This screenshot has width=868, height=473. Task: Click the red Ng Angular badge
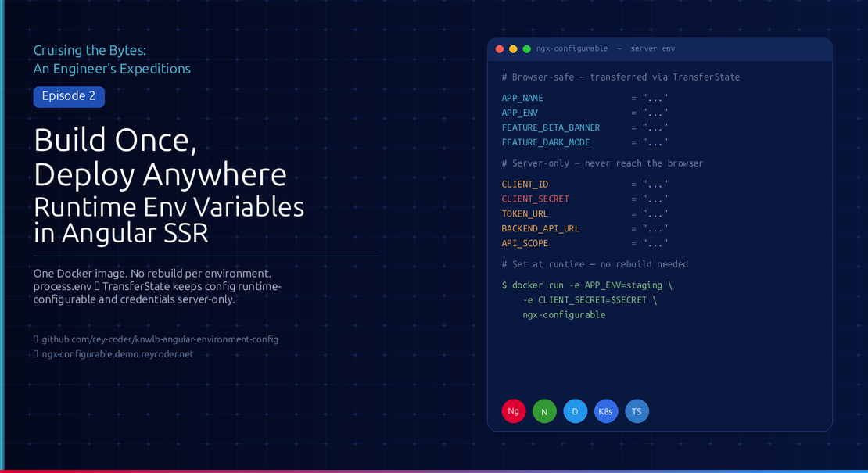coord(513,411)
